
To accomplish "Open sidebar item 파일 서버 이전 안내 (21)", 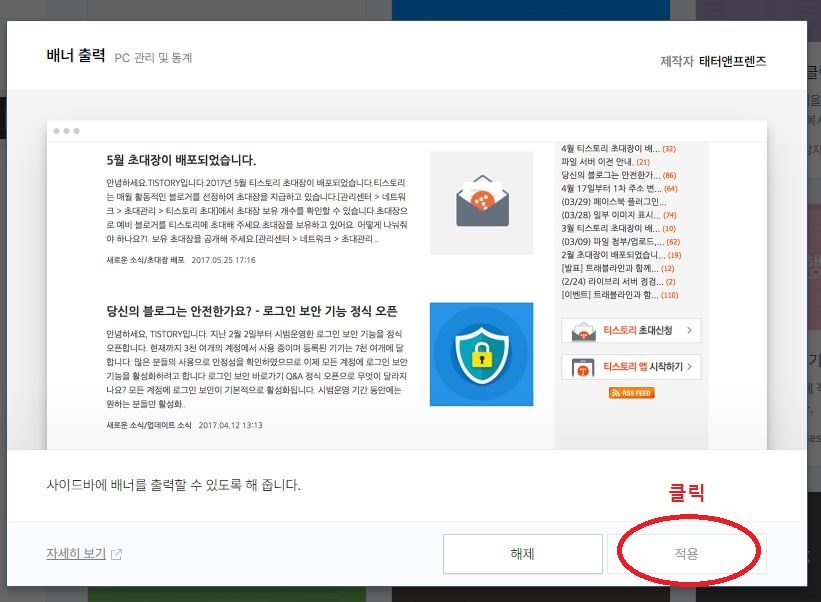I will (605, 162).
